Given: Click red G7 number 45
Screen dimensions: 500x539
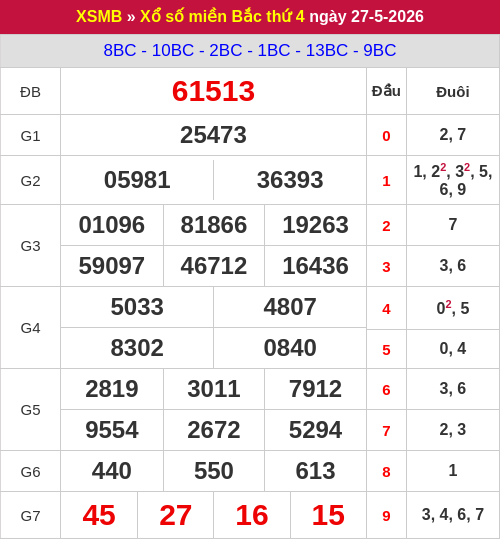Looking at the screenshot, I should point(99,515).
